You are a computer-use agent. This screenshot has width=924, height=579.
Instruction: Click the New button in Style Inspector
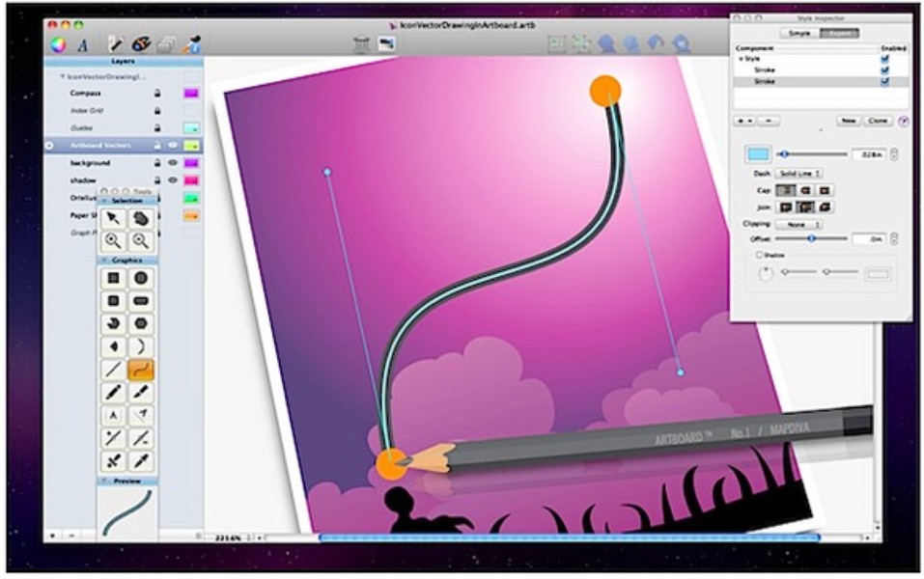849,121
